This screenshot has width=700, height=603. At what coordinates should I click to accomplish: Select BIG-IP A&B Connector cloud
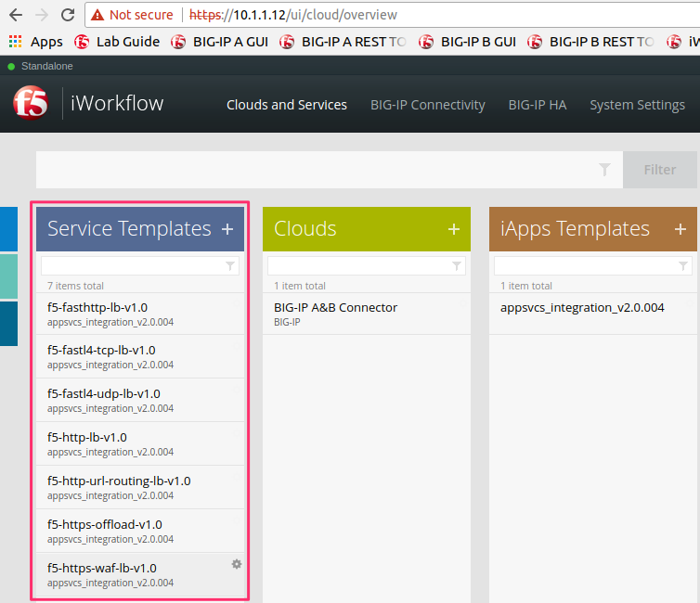pos(367,314)
